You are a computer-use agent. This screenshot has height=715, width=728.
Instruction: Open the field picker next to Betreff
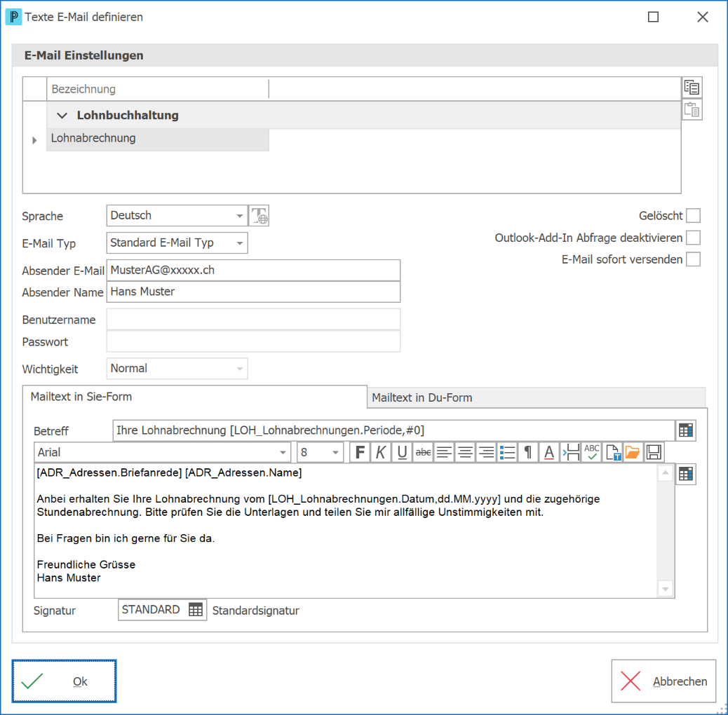pyautogui.click(x=686, y=430)
